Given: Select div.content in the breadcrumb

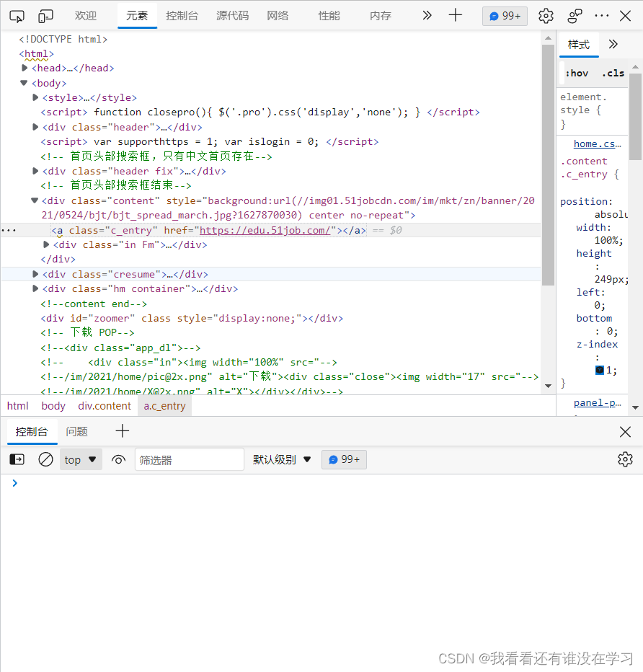Looking at the screenshot, I should coord(105,406).
